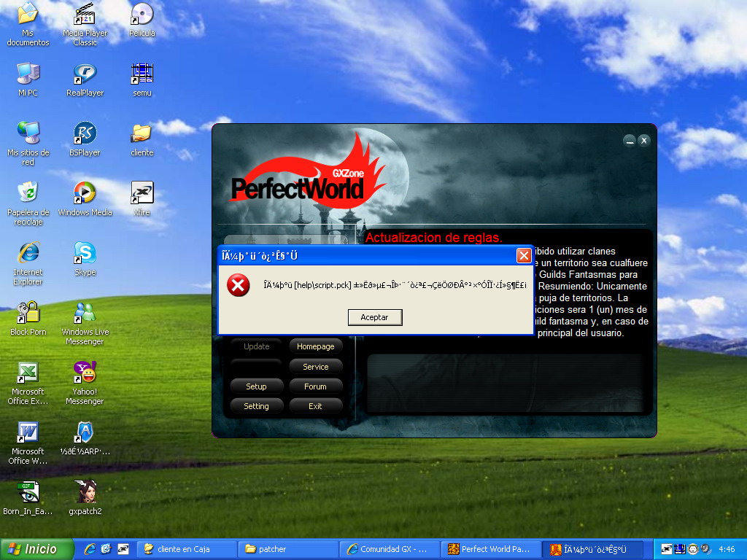Select the Pelicula disc shortcut
The width and height of the screenshot is (747, 560).
pyautogui.click(x=142, y=20)
